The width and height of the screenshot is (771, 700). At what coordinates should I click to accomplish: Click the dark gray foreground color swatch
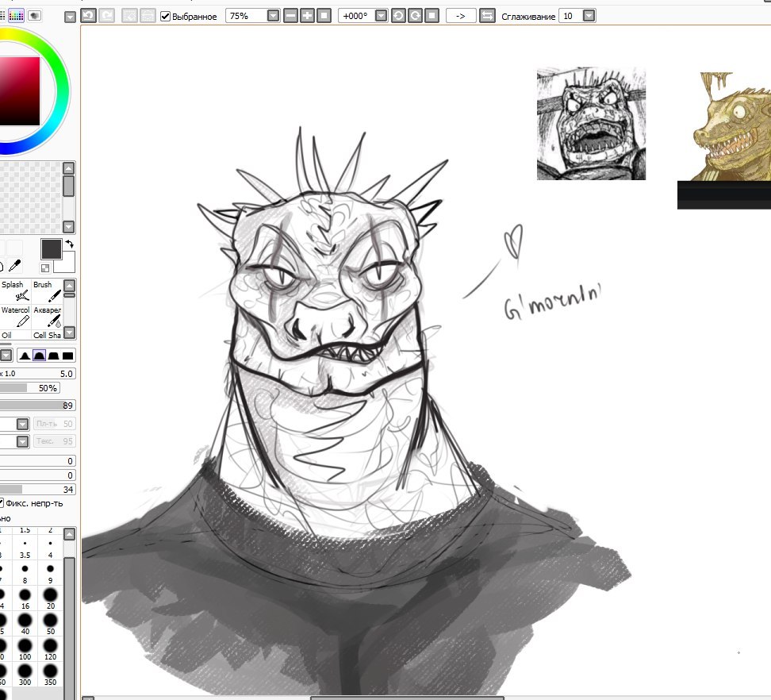pos(52,249)
